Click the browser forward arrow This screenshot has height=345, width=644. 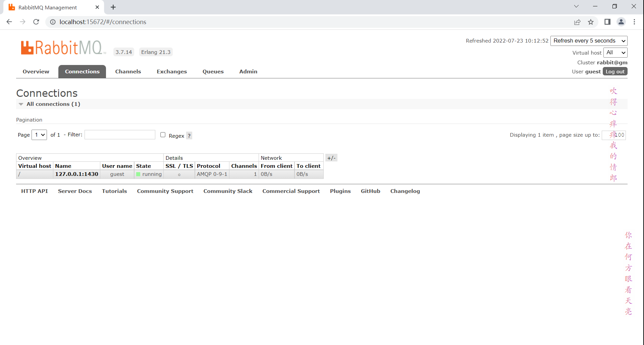click(x=23, y=22)
